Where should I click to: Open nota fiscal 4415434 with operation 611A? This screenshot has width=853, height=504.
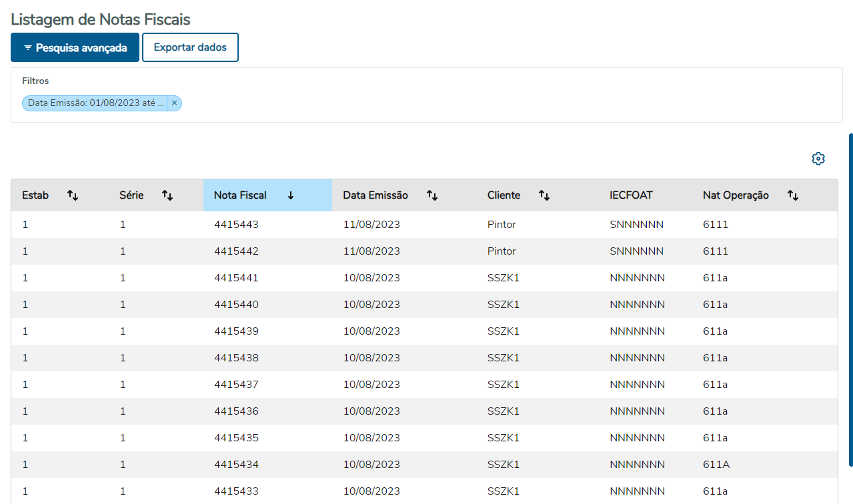tap(424, 465)
